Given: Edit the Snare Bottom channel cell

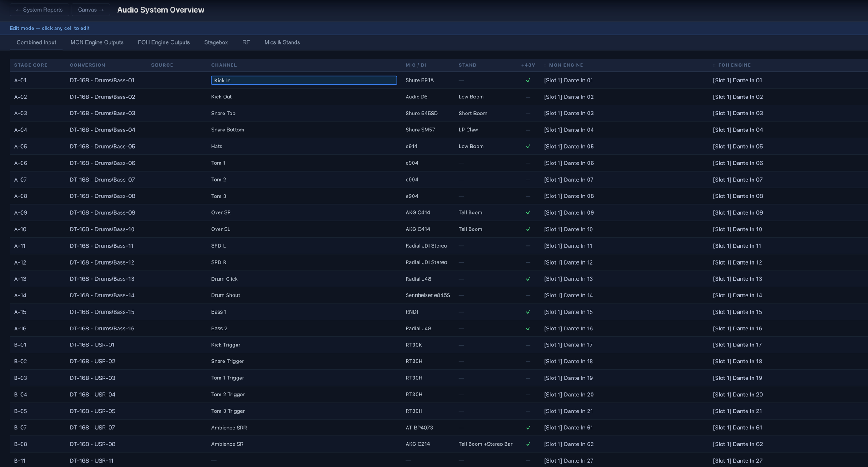Looking at the screenshot, I should [x=228, y=130].
